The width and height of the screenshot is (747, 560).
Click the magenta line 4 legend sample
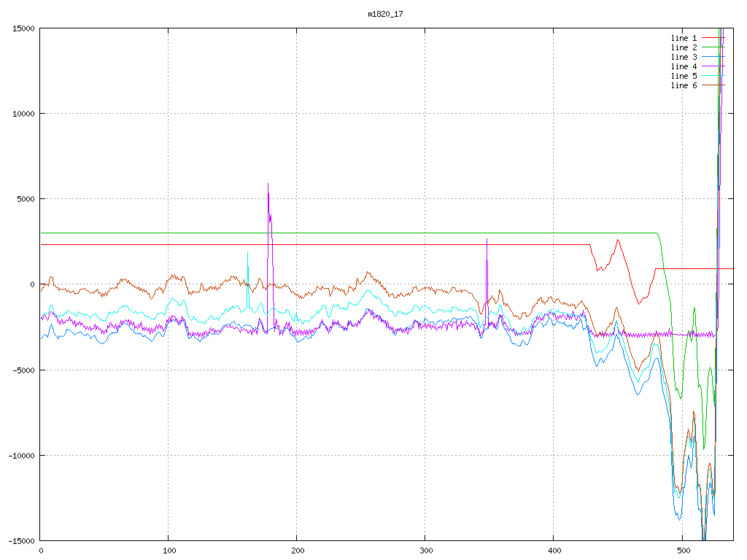coord(713,66)
